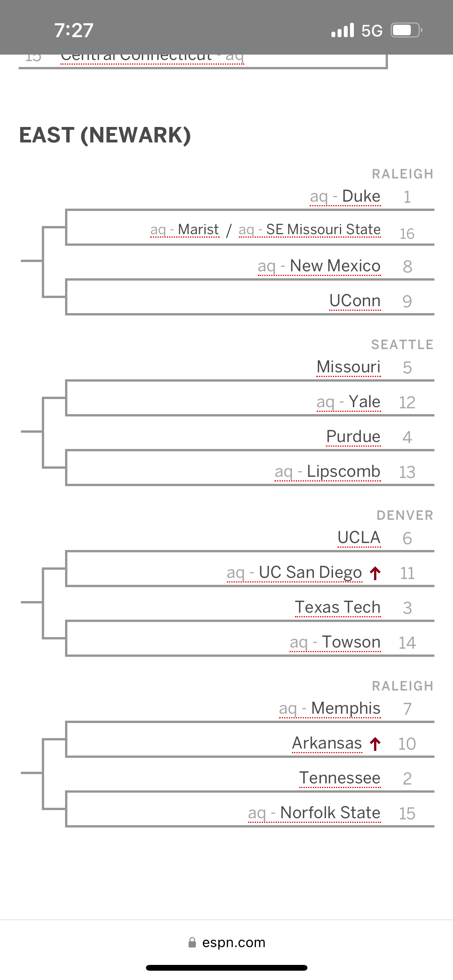This screenshot has width=453, height=980.
Task: Open the Lipscomb team link
Action: pos(343,471)
